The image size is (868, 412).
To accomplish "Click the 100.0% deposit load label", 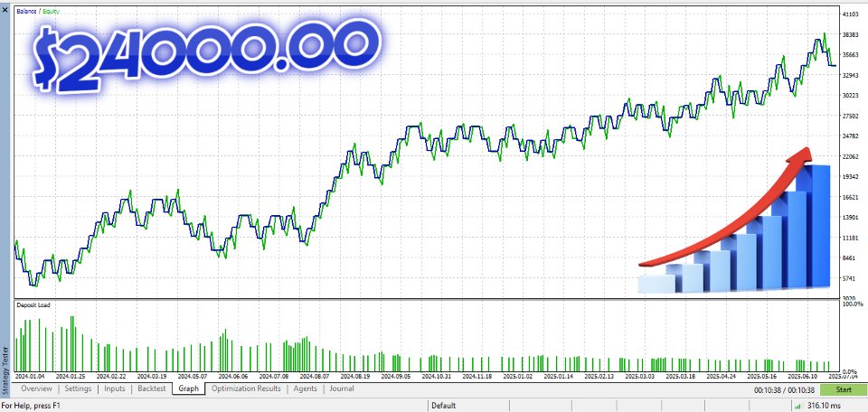I will [x=853, y=304].
